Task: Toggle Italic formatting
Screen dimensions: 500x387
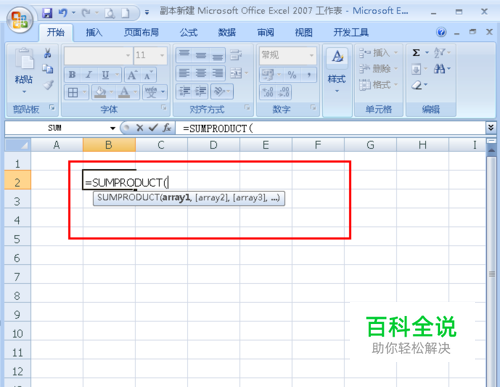Action: pyautogui.click(x=89, y=75)
